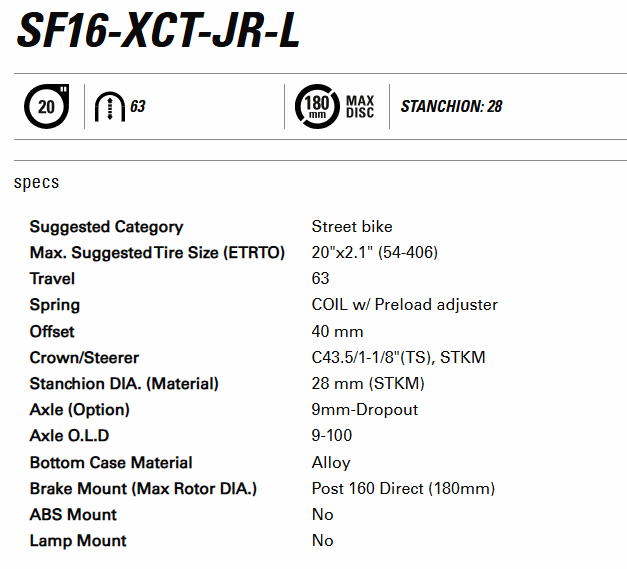Screen dimensions: 627x569
Task: Click the Crown/Steerer label
Action: pyautogui.click(x=84, y=358)
